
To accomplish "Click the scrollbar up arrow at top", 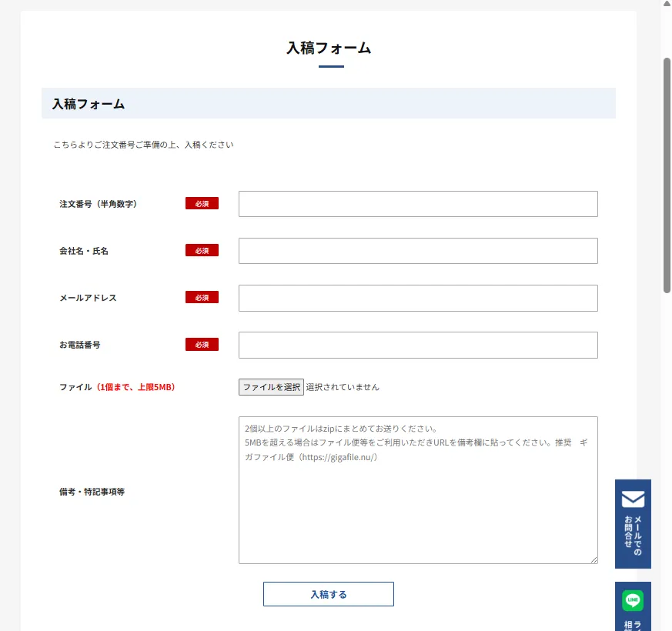I will pyautogui.click(x=667, y=4).
